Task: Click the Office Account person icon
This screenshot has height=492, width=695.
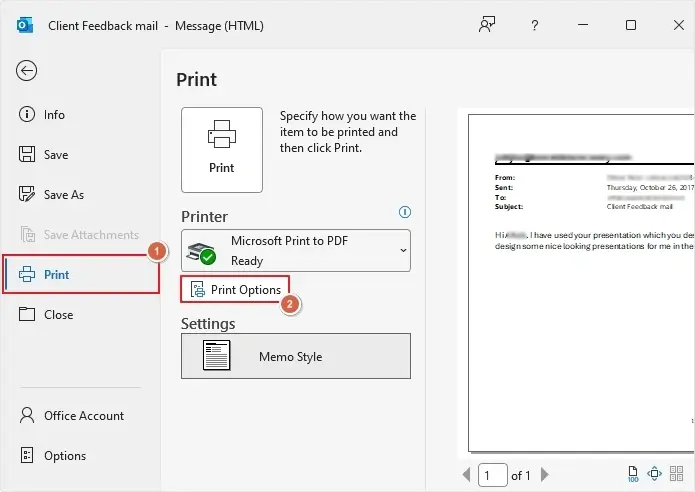Action: pos(27,415)
